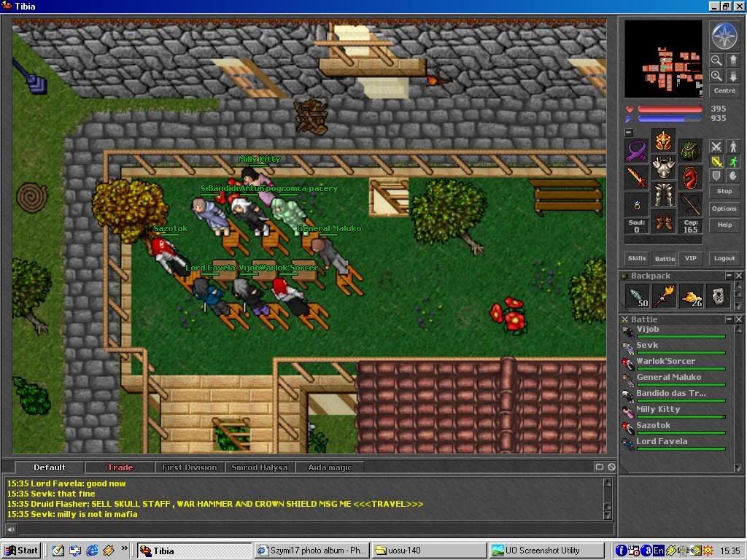Close the Backpack container
Viewport: 747px width, 560px height.
click(x=738, y=276)
